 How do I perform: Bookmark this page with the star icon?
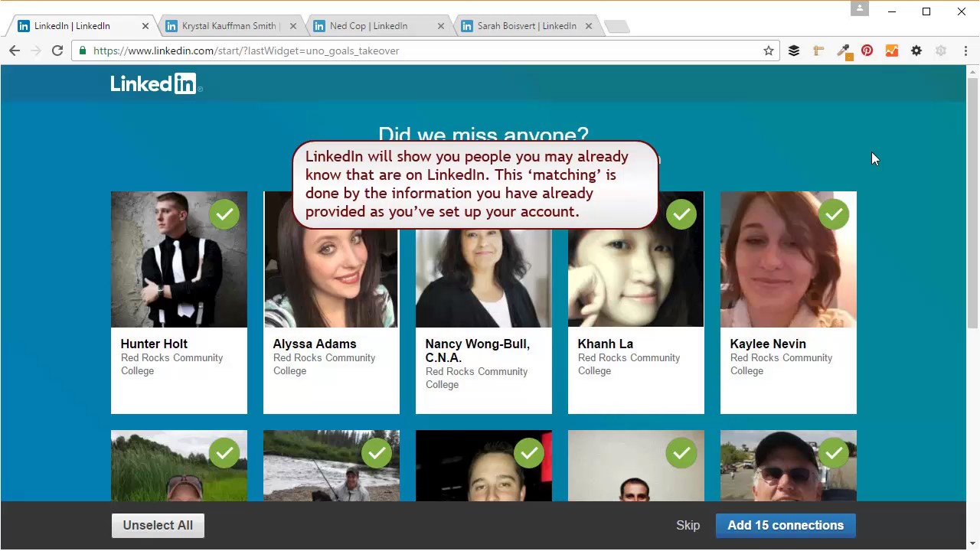tap(769, 51)
